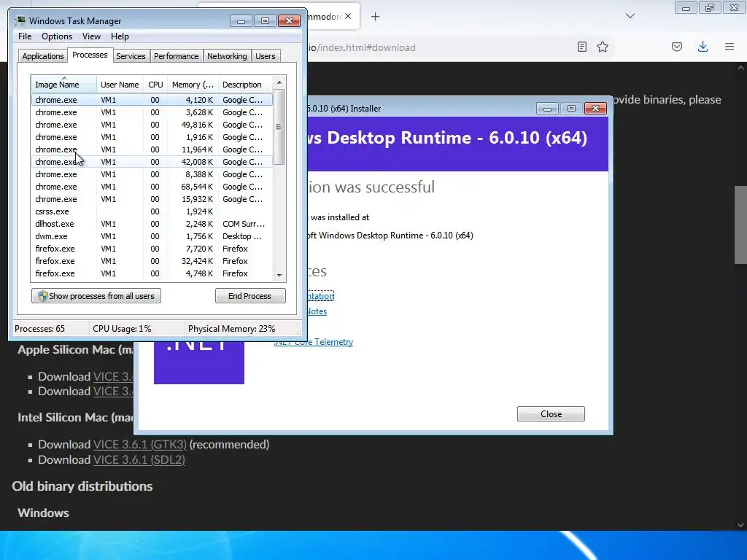Viewport: 747px width, 560px height.
Task: Select the dllhost.exe process row
Action: (x=152, y=224)
